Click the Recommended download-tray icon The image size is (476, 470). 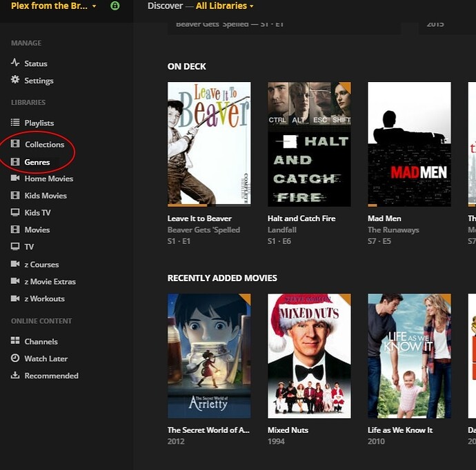pos(15,376)
